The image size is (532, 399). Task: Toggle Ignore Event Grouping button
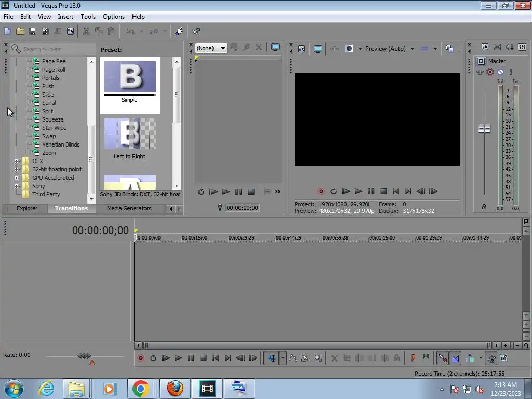tap(504, 358)
